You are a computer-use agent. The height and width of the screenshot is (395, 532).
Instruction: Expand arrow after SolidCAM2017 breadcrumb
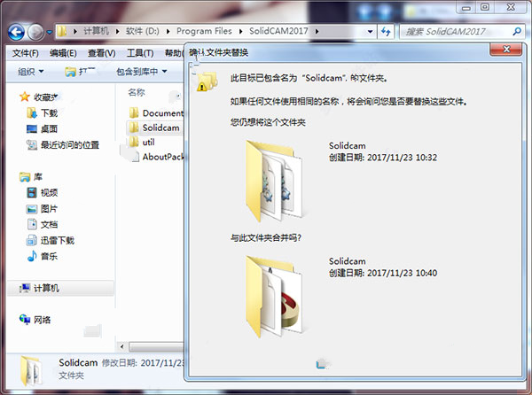point(317,32)
